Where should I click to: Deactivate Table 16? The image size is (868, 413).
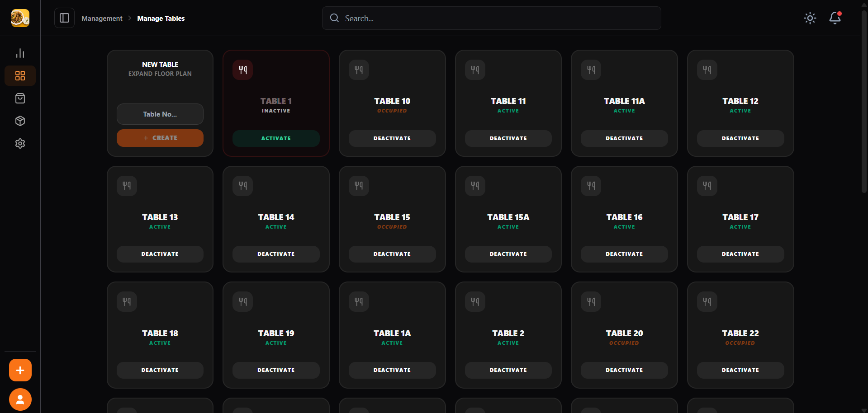(x=624, y=254)
